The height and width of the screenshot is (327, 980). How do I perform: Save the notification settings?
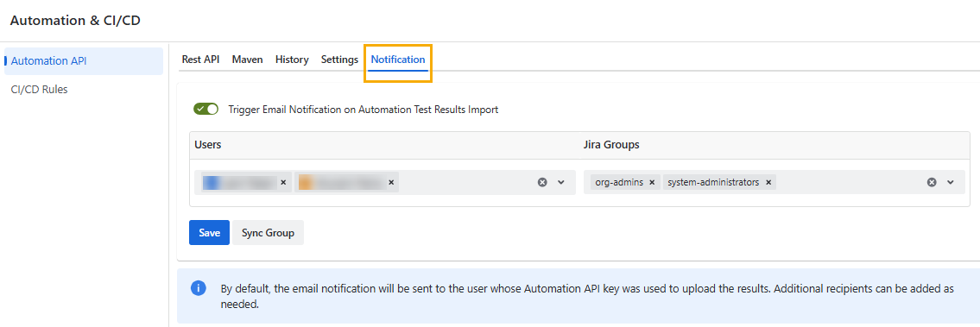(209, 233)
